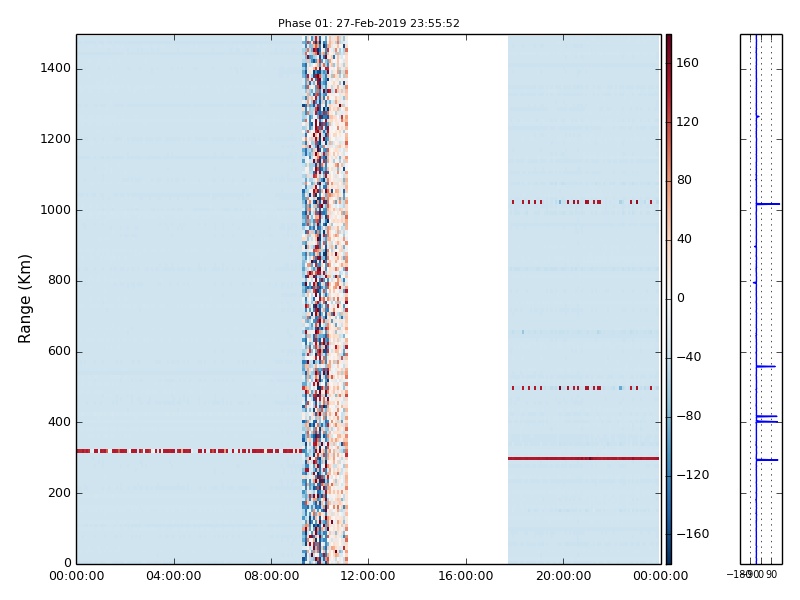The width and height of the screenshot is (800, 600).
Task: Click the 'Range (Km)' y-axis label
Action: (x=24, y=298)
